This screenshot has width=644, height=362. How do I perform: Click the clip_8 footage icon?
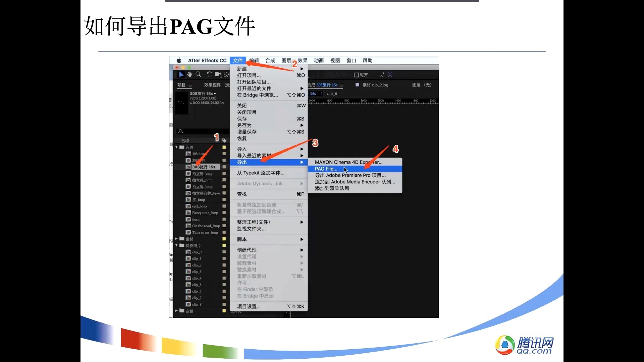click(189, 304)
